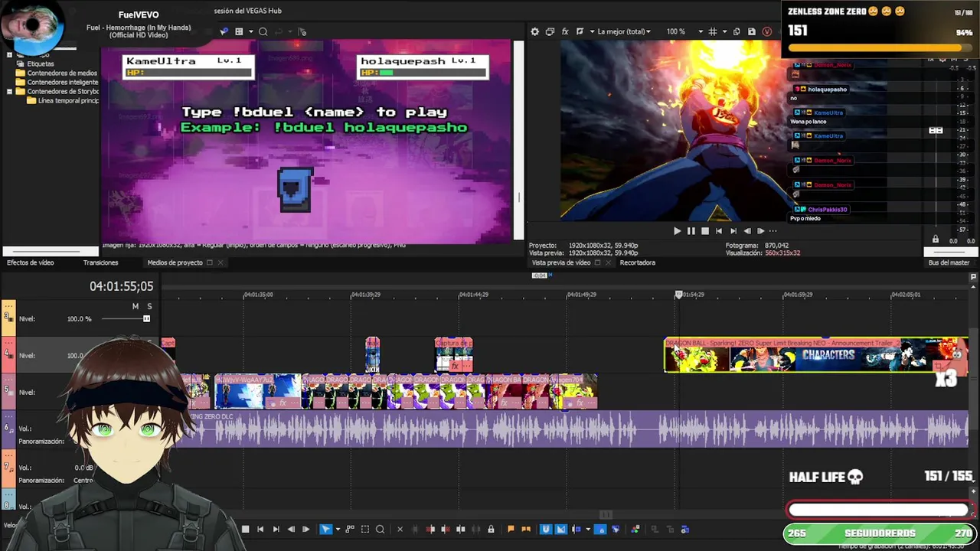The height and width of the screenshot is (551, 980).
Task: Play the video preview
Action: pyautogui.click(x=677, y=230)
